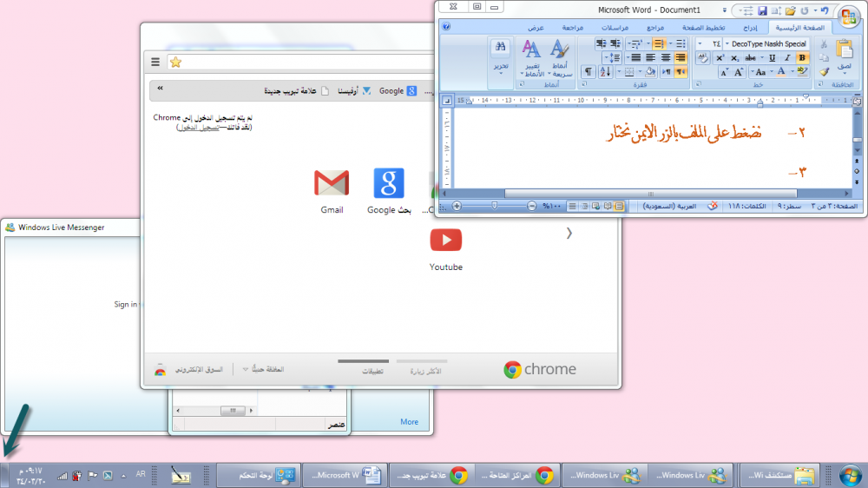Click the Google Search app icon
The image size is (868, 488).
tap(388, 183)
